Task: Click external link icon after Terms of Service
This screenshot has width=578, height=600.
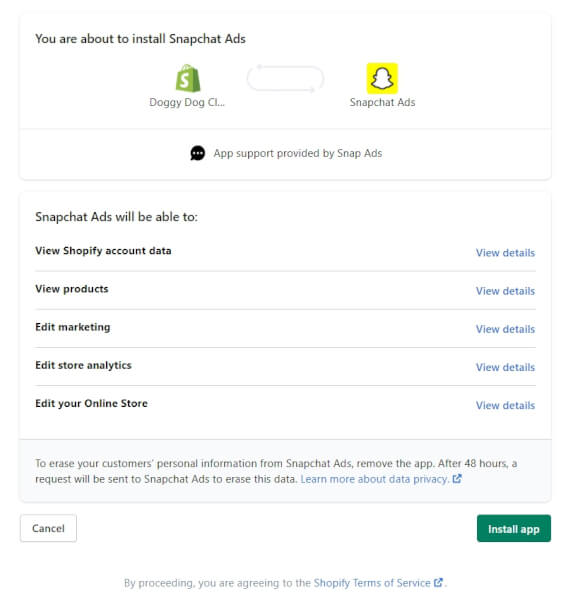Action: pos(438,582)
